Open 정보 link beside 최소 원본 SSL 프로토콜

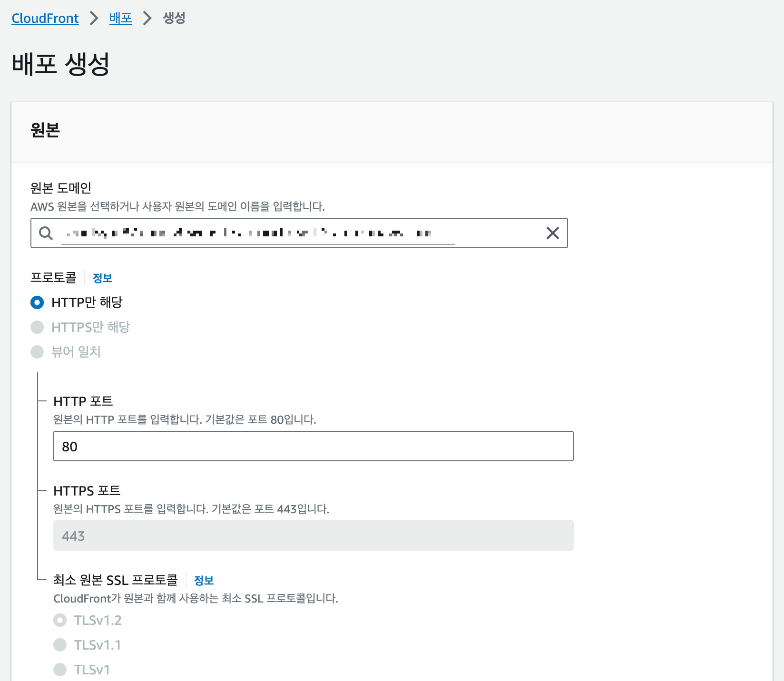tap(204, 581)
